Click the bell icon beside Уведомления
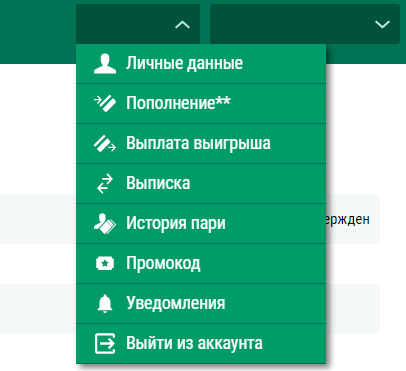Image resolution: width=406 pixels, height=371 pixels. pyautogui.click(x=105, y=304)
